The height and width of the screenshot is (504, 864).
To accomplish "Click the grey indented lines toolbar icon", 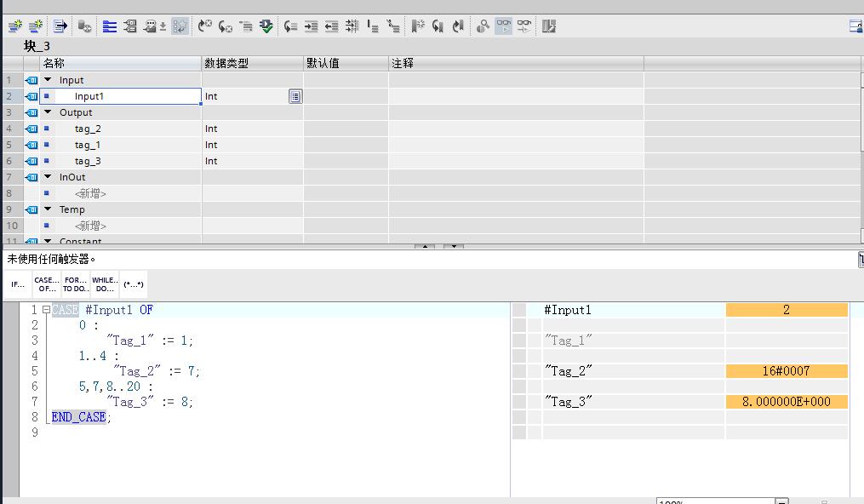I will pos(246,26).
